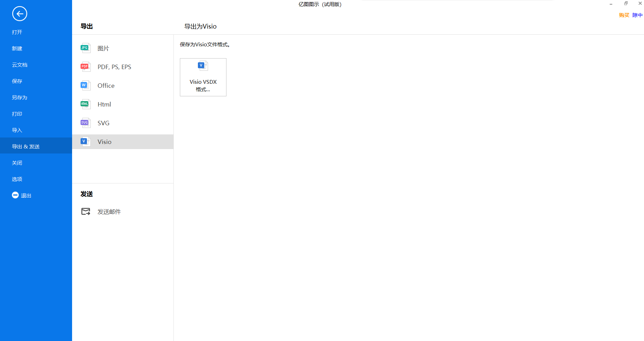The height and width of the screenshot is (341, 644).
Task: Click the 保存为Visio文件格式。 description
Action: pyautogui.click(x=205, y=45)
